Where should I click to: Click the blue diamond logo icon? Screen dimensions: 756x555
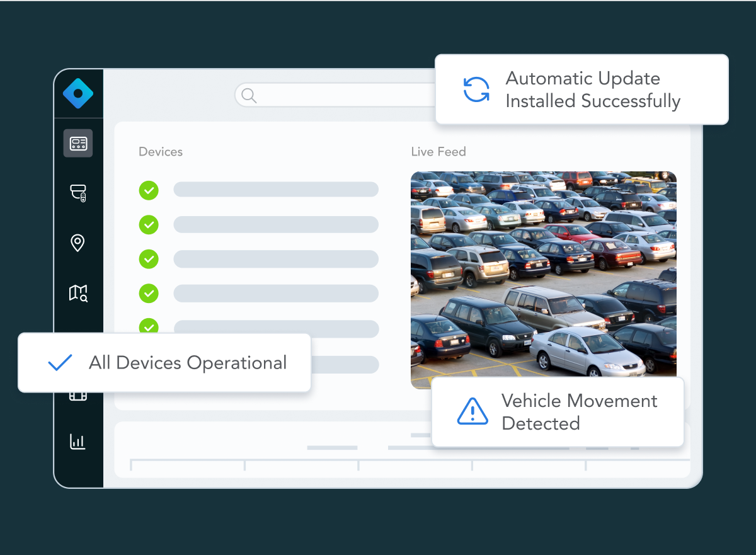[x=78, y=94]
